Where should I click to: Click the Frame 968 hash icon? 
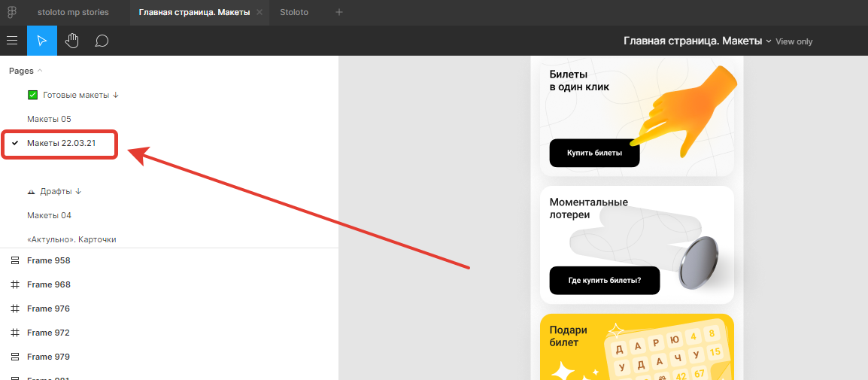[x=14, y=284]
